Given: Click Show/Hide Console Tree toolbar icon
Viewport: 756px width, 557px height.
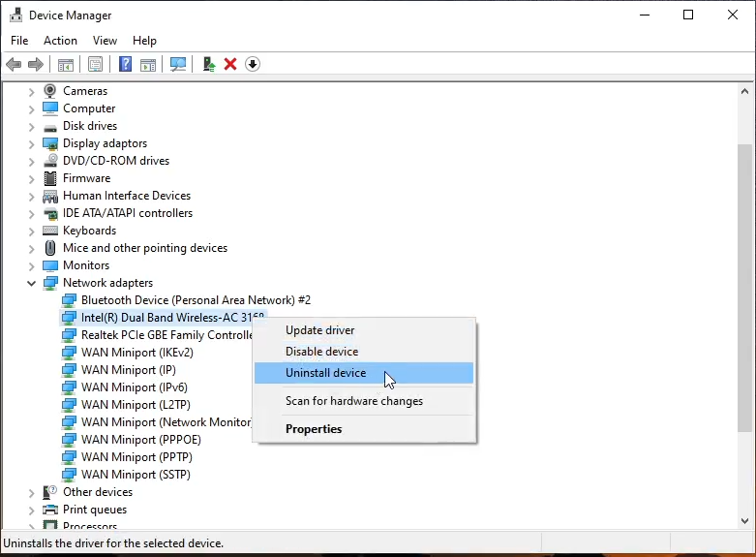Looking at the screenshot, I should (x=66, y=64).
